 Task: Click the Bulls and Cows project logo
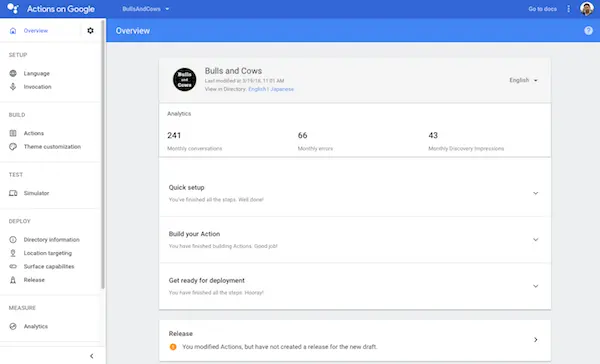point(184,80)
